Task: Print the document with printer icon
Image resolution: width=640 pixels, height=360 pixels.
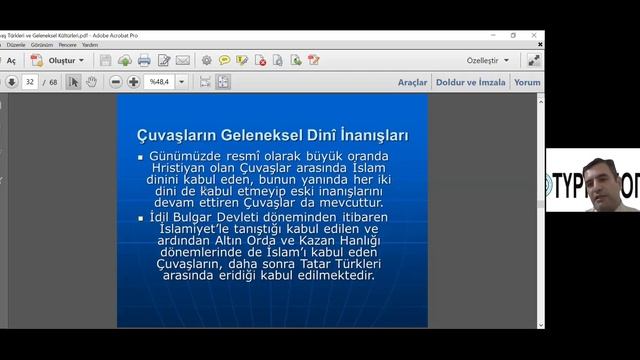Action: [x=144, y=60]
